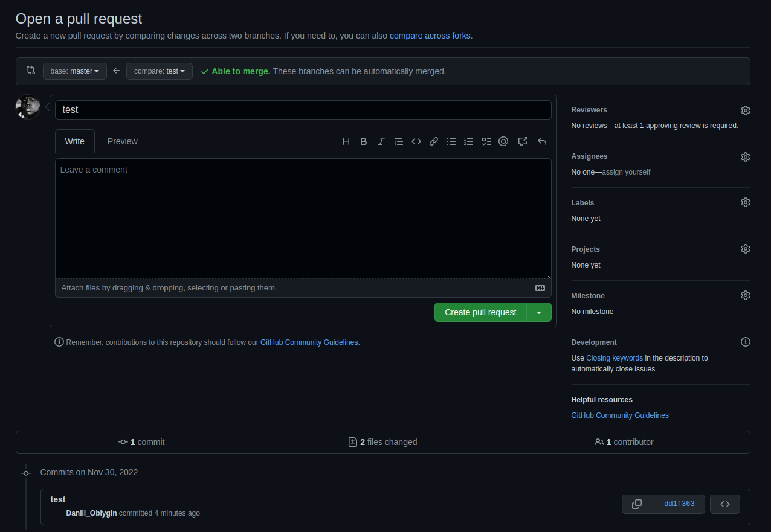This screenshot has width=771, height=532.
Task: Click the Development info icon
Action: point(746,342)
